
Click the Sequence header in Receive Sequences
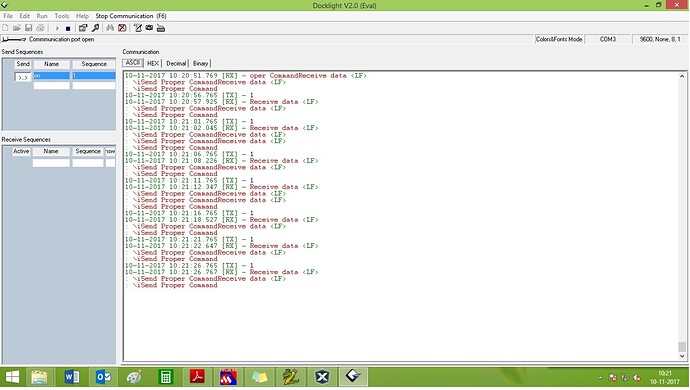[x=88, y=151]
